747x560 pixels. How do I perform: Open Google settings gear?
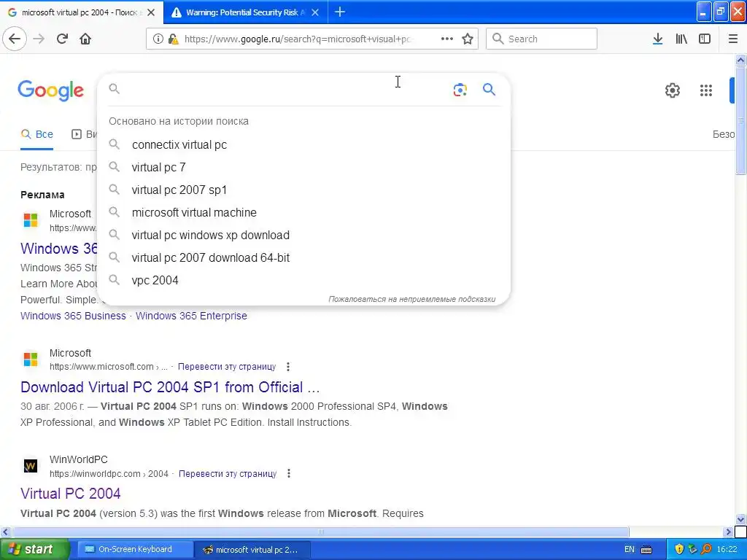pyautogui.click(x=672, y=90)
